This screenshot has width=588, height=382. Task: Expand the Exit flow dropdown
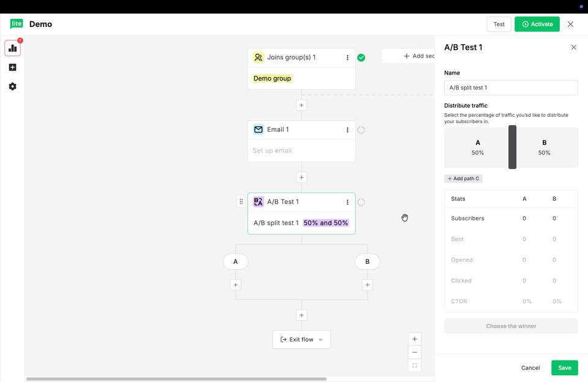(x=301, y=340)
